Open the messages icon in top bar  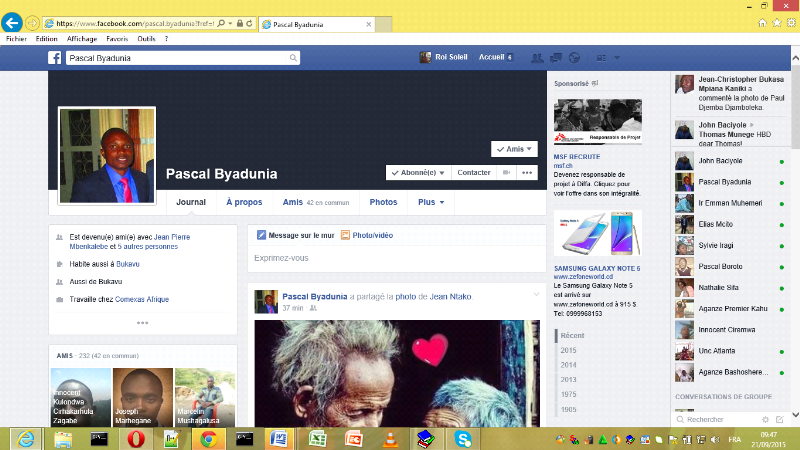click(x=559, y=58)
